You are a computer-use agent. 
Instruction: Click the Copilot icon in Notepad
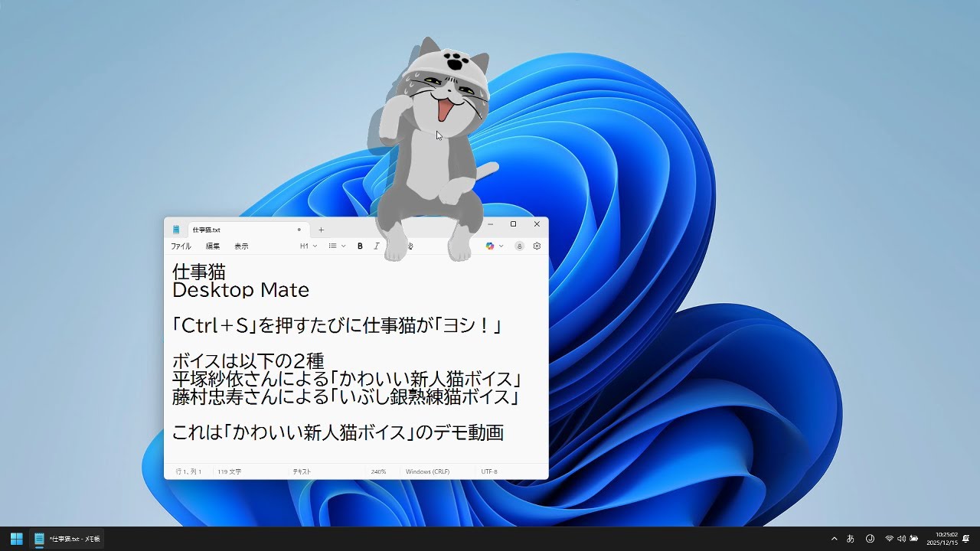[x=490, y=246]
